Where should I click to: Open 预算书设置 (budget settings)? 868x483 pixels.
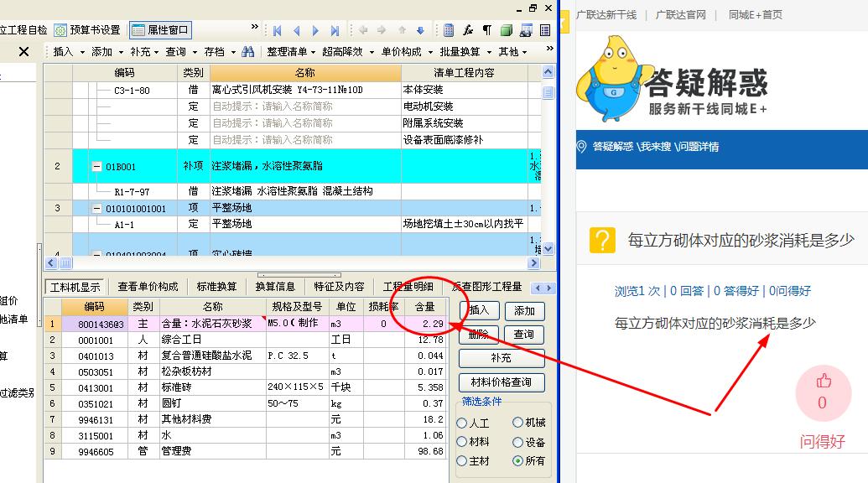pyautogui.click(x=87, y=30)
